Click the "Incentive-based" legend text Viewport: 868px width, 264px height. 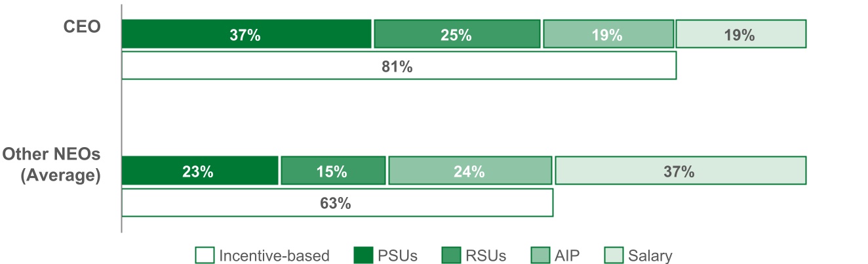pos(275,255)
